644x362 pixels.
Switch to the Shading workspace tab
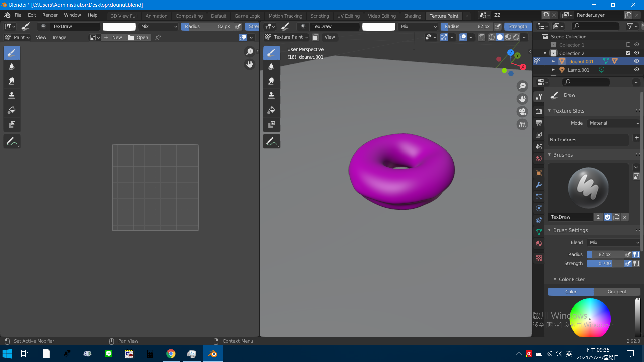413,16
